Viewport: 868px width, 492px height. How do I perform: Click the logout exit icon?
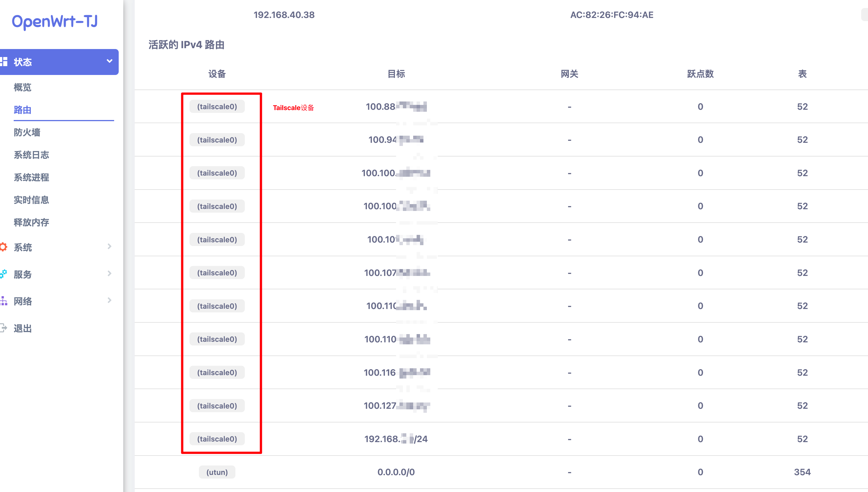click(3, 328)
